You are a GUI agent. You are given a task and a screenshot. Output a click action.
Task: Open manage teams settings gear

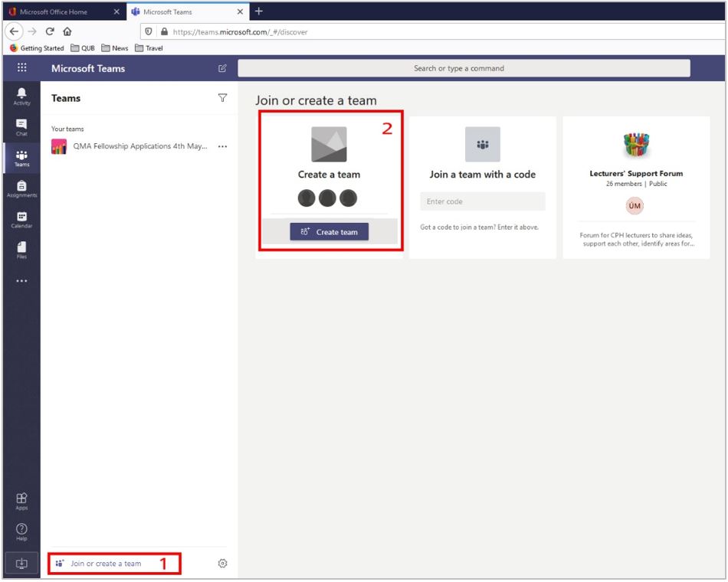click(x=222, y=564)
